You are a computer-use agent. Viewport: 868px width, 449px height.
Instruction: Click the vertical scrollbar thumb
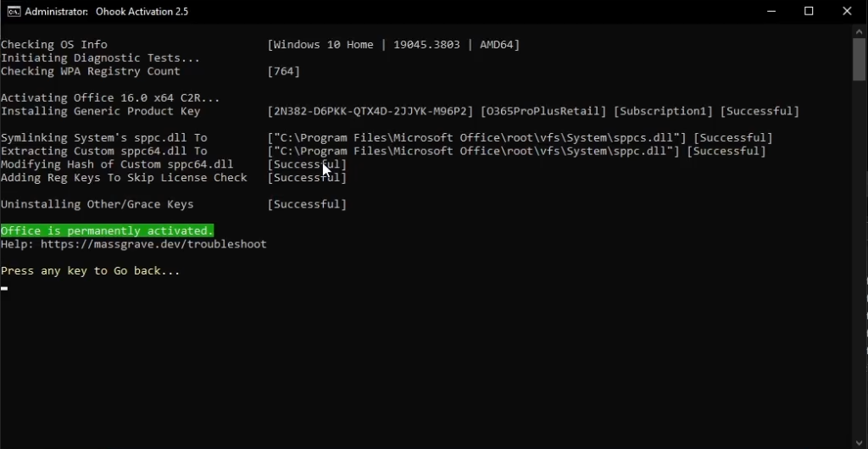[860, 59]
